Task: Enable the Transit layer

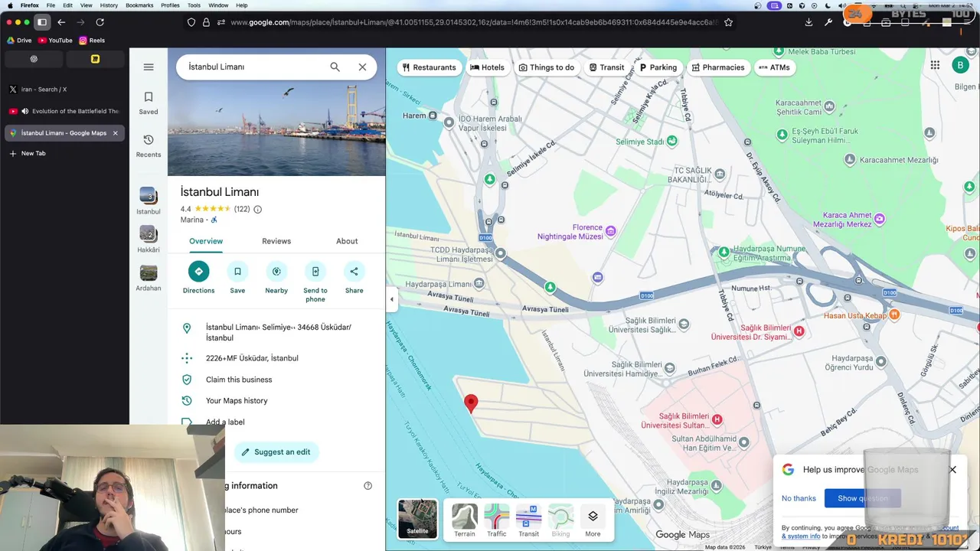Action: coord(529,520)
